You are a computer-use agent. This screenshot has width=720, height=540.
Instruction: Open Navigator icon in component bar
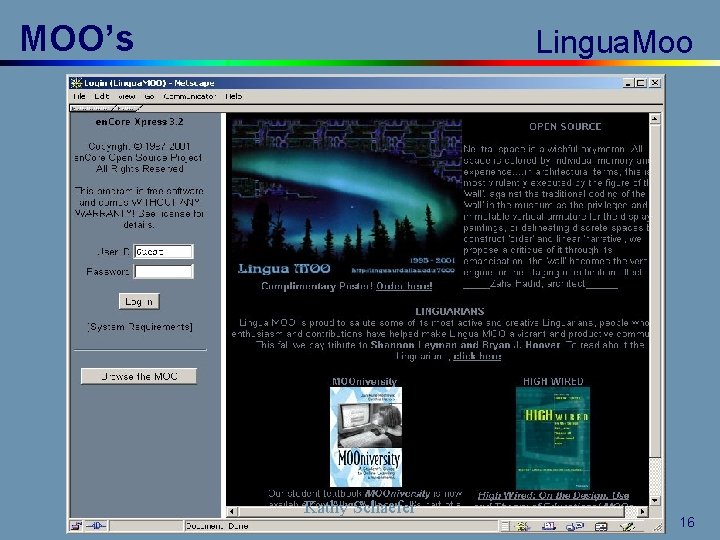[x=522, y=526]
